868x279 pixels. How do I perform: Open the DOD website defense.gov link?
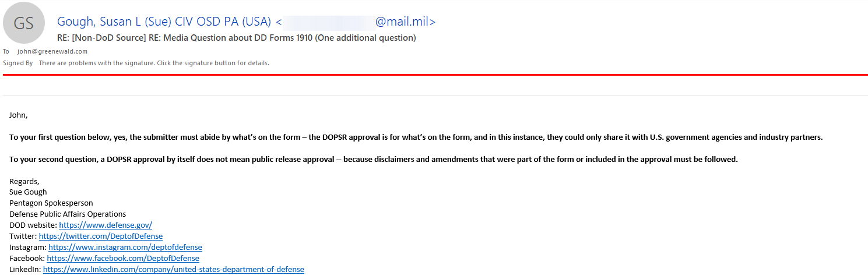(x=106, y=225)
